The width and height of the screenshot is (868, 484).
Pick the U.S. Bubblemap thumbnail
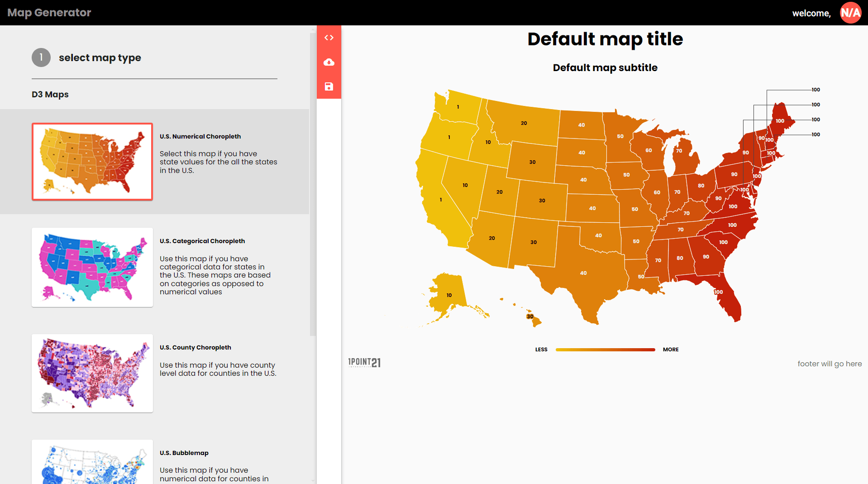[x=92, y=463]
